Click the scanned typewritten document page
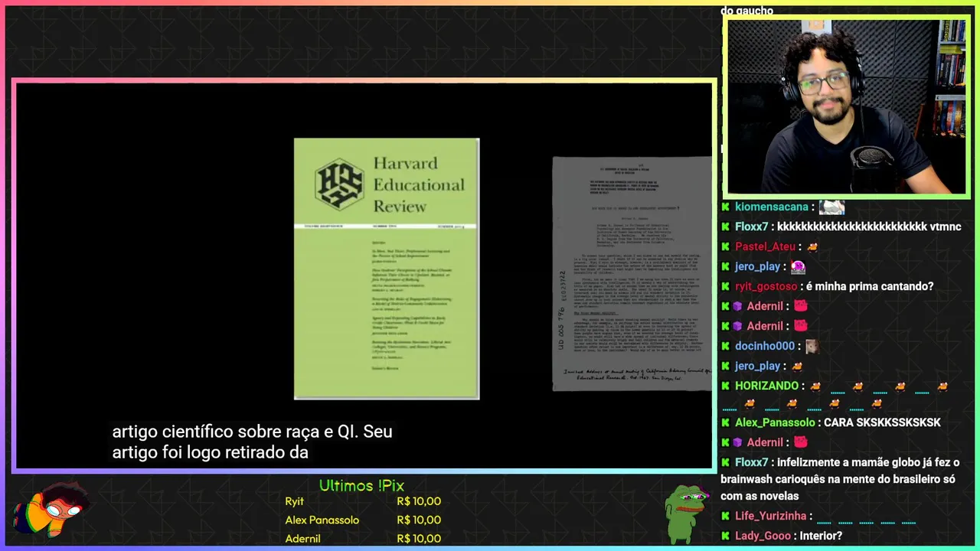 [632, 273]
